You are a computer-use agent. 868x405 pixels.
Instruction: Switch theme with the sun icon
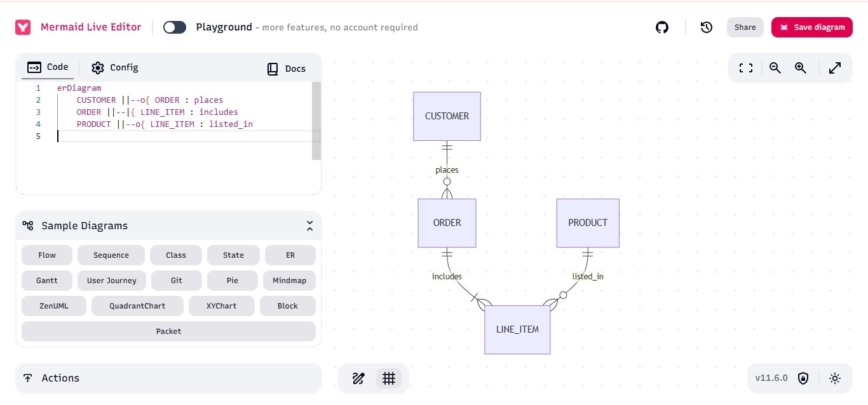(x=835, y=378)
